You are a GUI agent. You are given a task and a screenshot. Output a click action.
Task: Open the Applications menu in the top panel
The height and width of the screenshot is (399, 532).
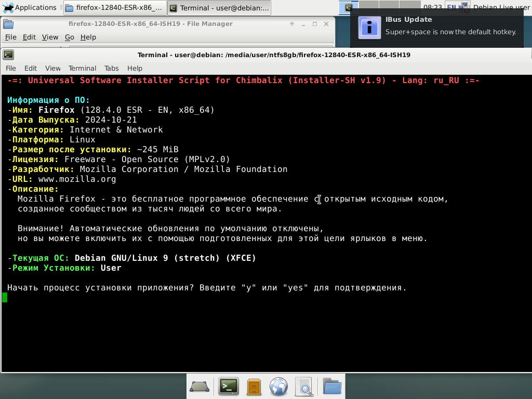[x=29, y=7]
